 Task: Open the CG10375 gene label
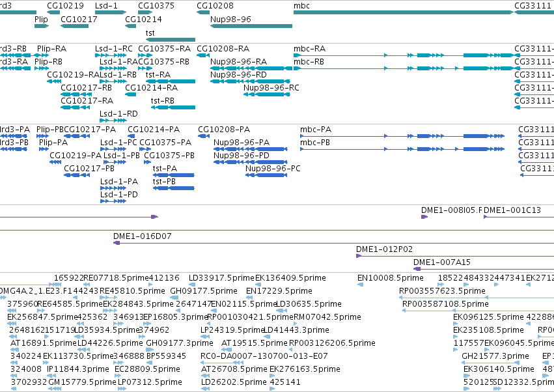(156, 6)
